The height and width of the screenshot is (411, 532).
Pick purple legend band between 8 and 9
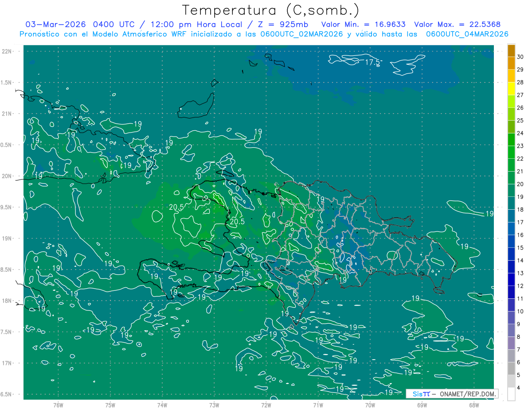tap(511, 330)
